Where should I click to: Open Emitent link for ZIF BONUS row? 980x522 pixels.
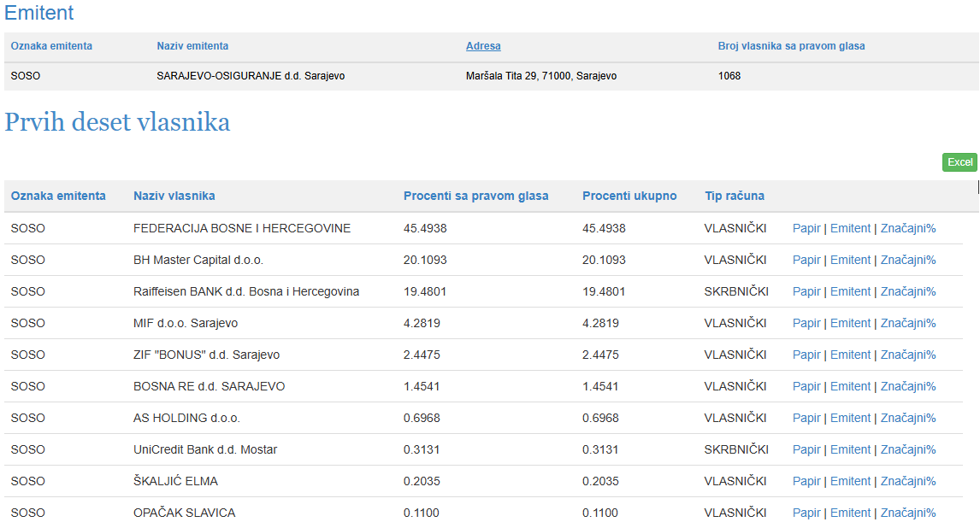pos(850,355)
